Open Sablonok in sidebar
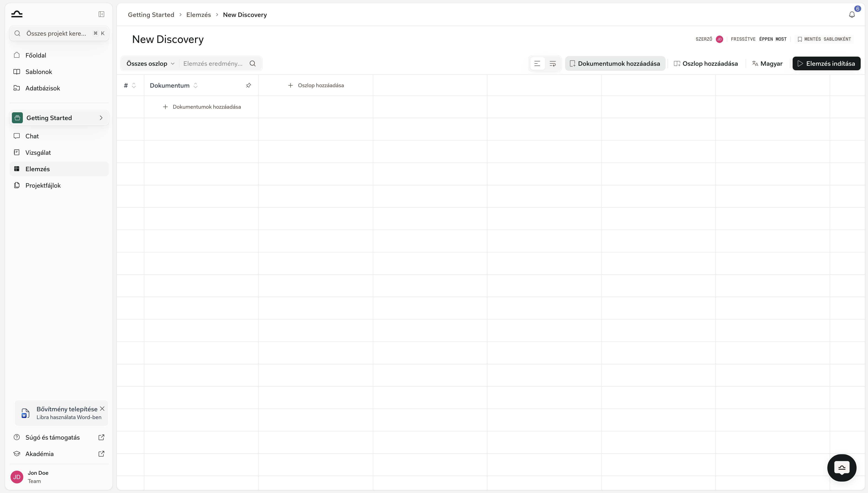 pos(59,72)
